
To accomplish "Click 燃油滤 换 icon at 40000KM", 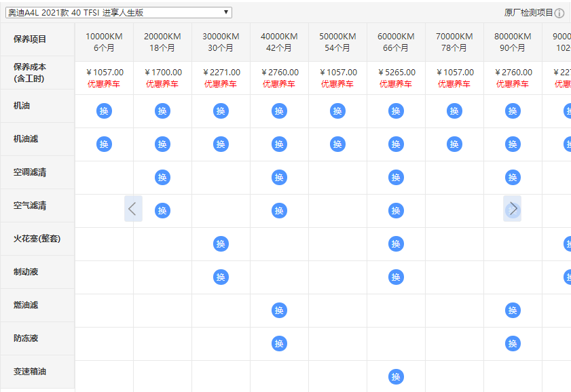I will click(279, 310).
